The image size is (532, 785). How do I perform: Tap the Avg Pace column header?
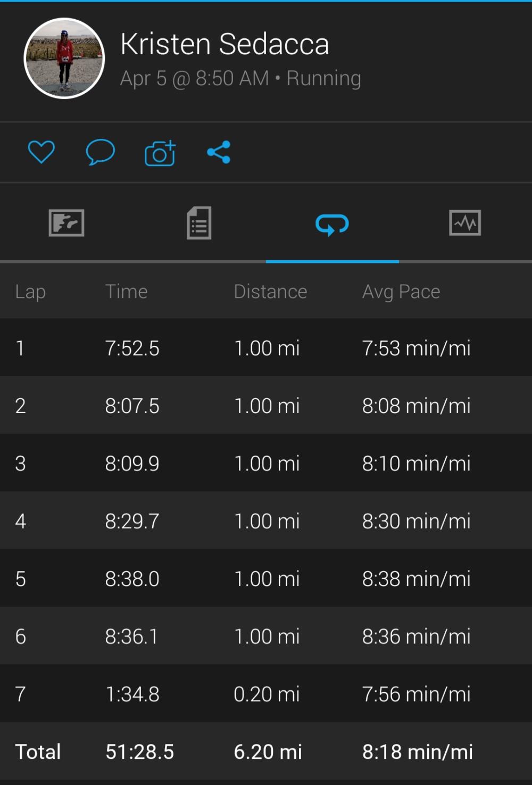pyautogui.click(x=401, y=292)
